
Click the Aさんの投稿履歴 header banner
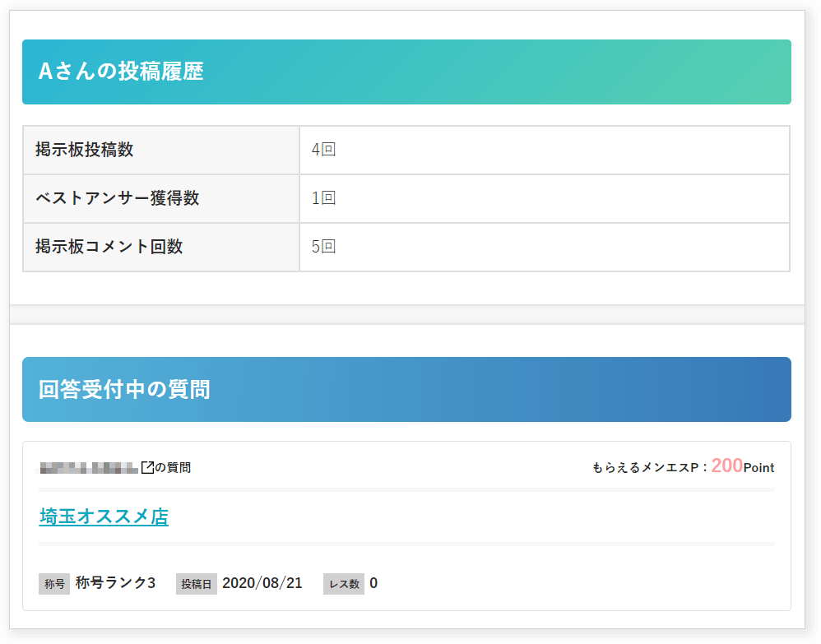pyautogui.click(x=406, y=72)
